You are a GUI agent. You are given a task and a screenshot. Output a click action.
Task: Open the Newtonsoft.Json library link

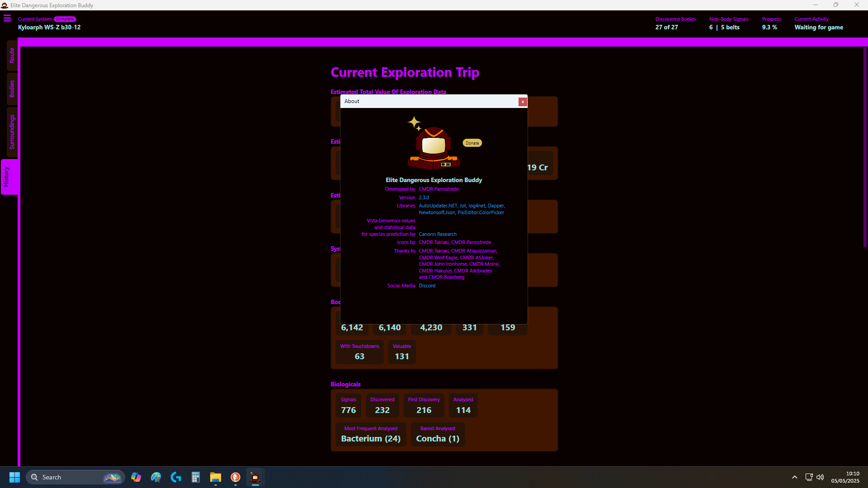tap(437, 212)
